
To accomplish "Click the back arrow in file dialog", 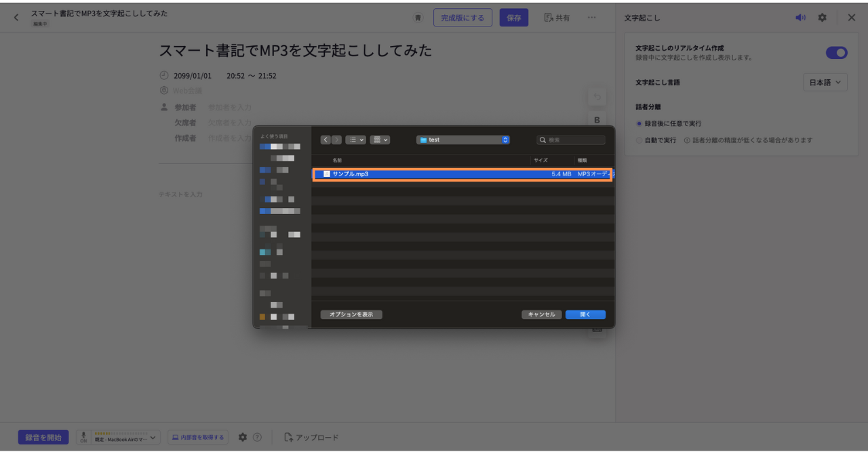I will [x=325, y=140].
